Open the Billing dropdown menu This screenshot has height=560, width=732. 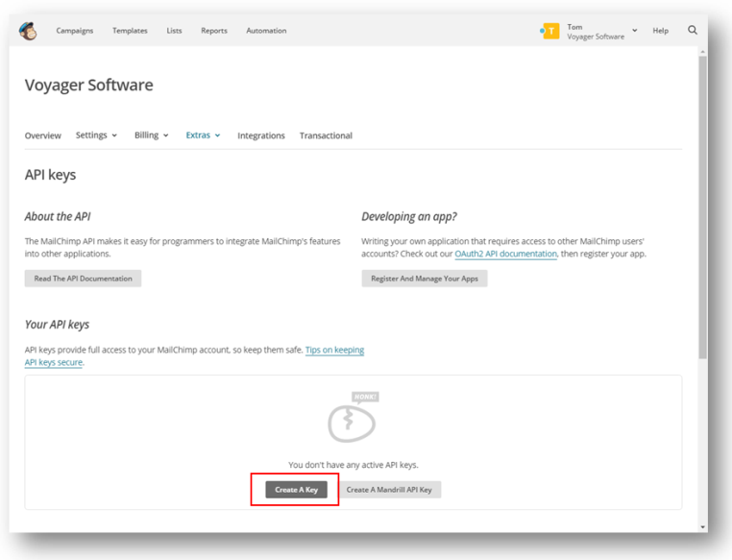click(x=152, y=135)
